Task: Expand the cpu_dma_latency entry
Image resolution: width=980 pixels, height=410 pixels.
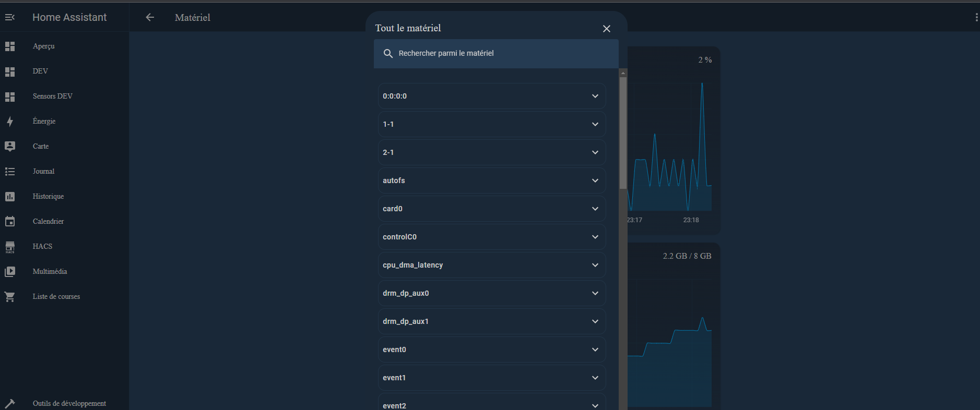Action: [595, 265]
